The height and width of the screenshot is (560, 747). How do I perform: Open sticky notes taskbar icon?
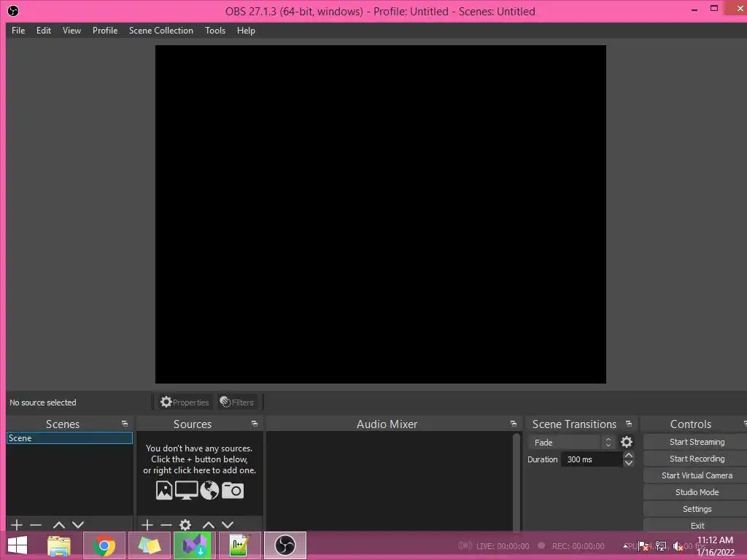point(149,545)
